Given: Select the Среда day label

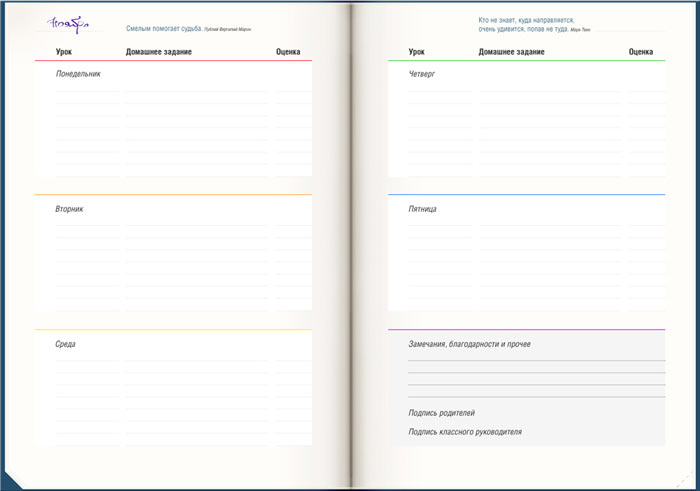Looking at the screenshot, I should [65, 344].
